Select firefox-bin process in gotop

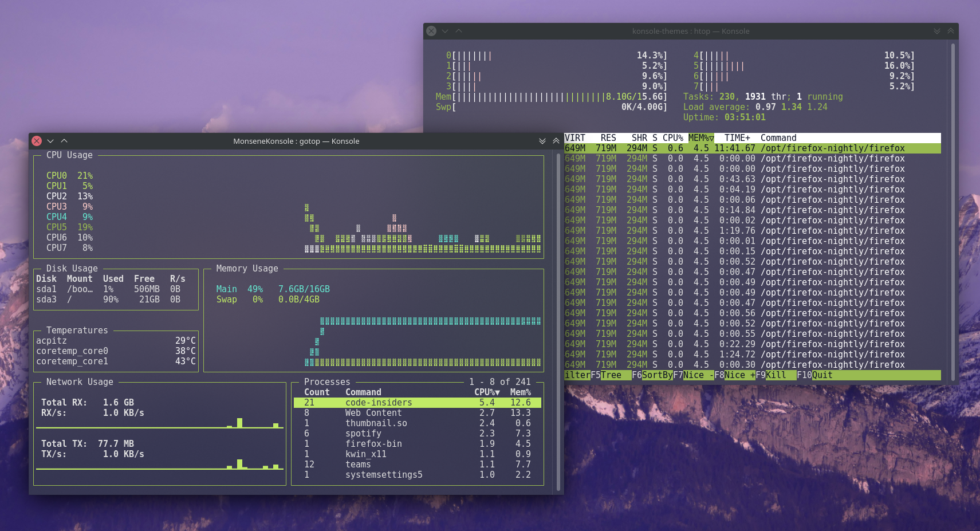(418, 444)
